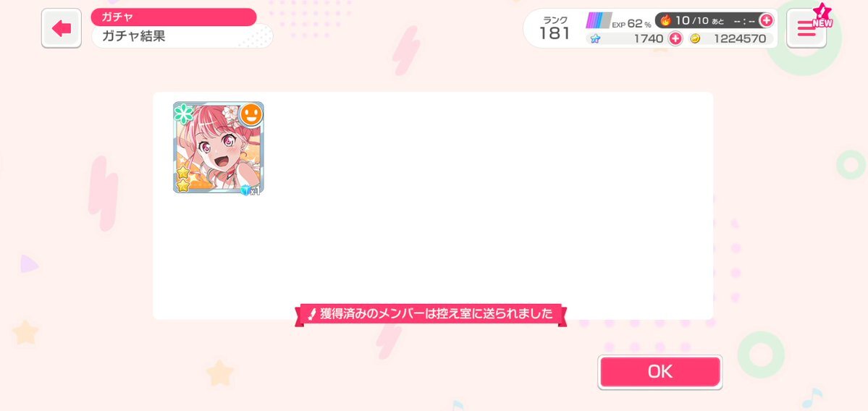Tap the 獲得済みのメンバー ribbon message

430,314
